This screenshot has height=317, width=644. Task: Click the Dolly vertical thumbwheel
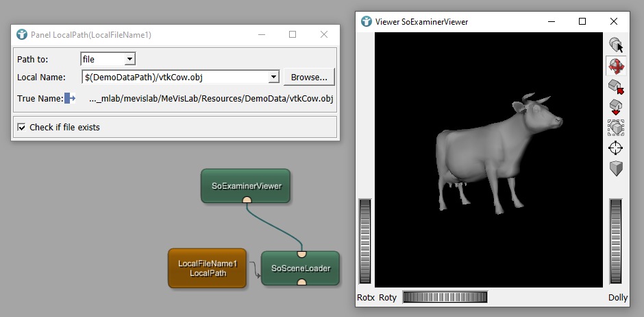[616, 240]
